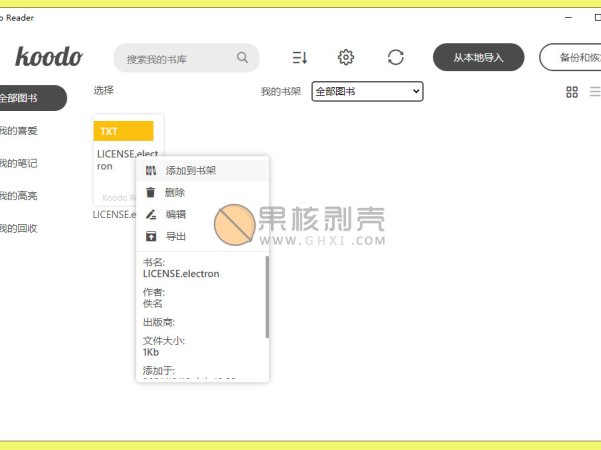Click the trash icon beside 删除
The height and width of the screenshot is (450, 601).
coord(151,192)
